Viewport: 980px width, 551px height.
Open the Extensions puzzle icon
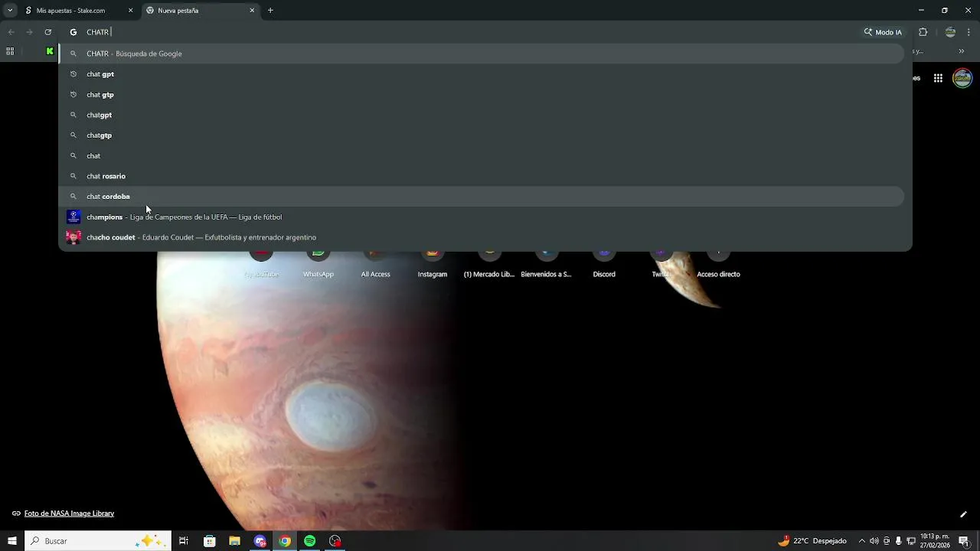click(923, 32)
